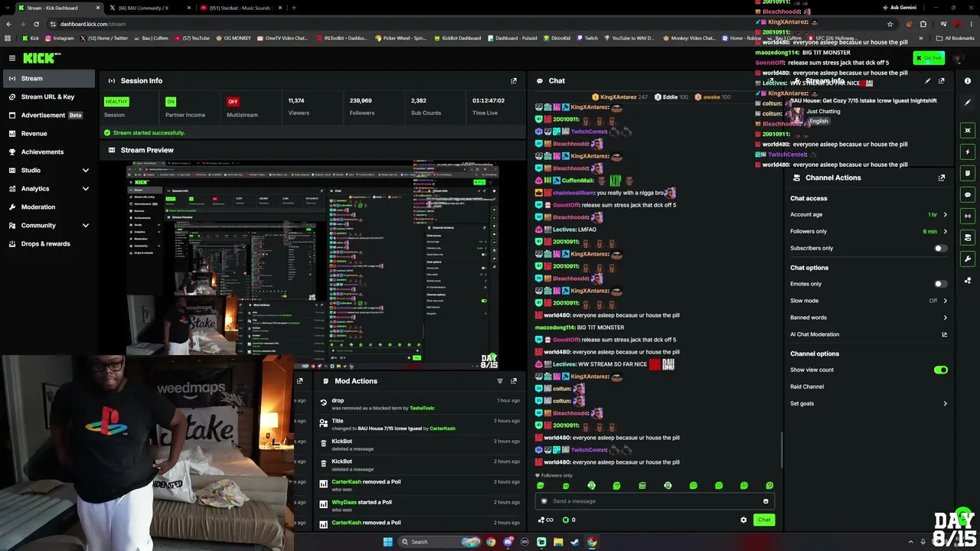Open File Explorer from the taskbar

pos(558,542)
